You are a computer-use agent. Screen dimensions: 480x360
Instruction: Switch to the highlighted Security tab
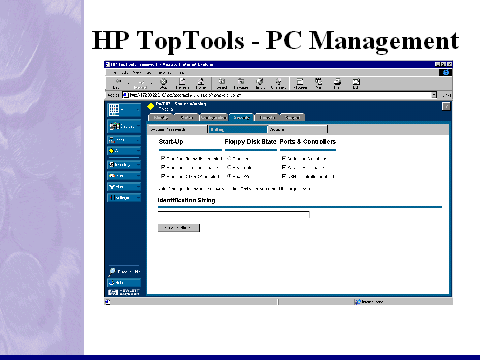point(242,118)
